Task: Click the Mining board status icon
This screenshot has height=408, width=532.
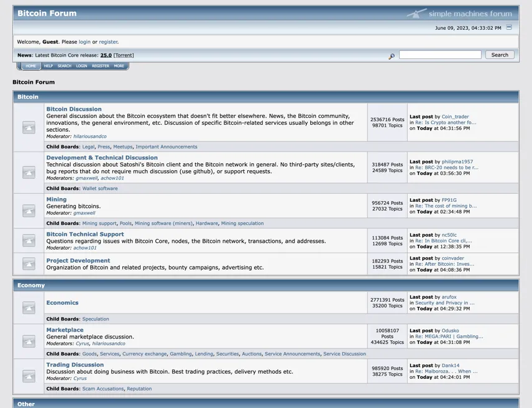Action: (29, 211)
